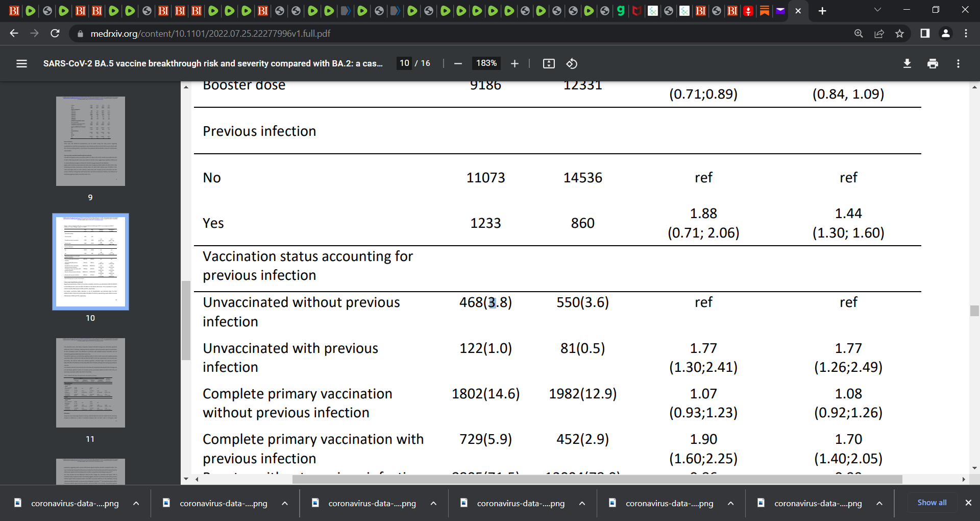
Task: Go forward in browser history
Action: point(34,33)
